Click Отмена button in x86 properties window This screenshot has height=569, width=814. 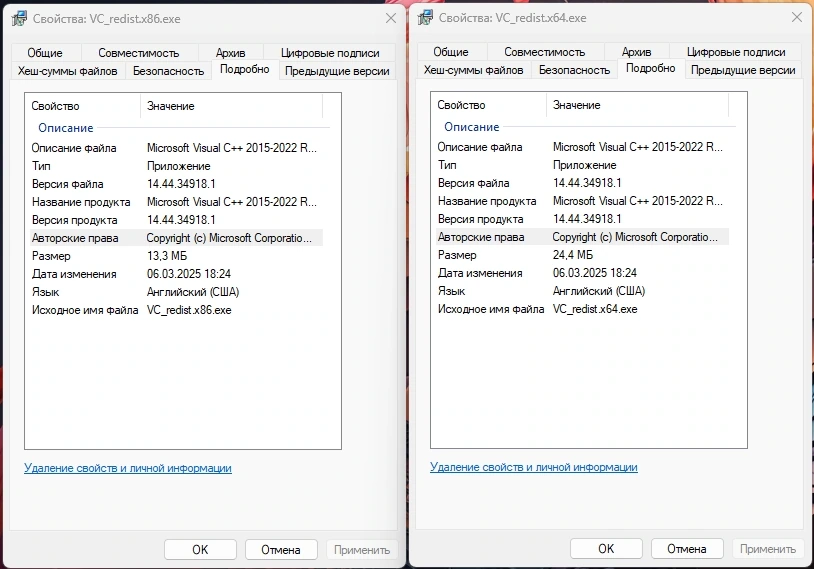click(281, 550)
